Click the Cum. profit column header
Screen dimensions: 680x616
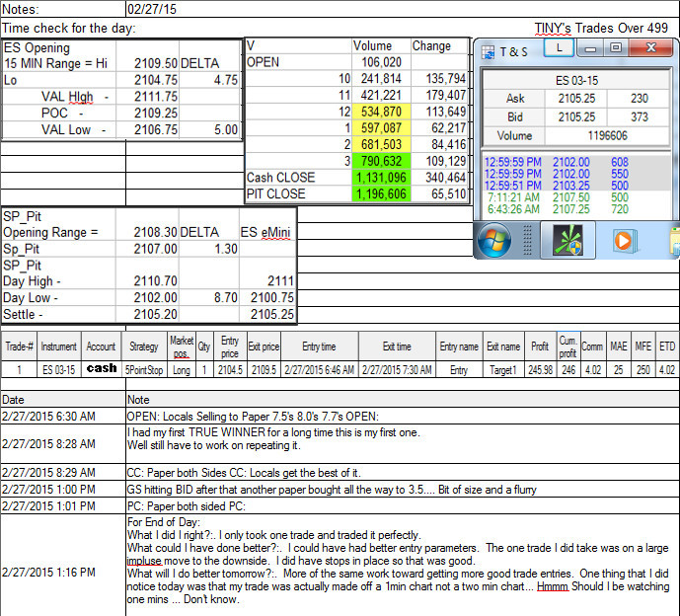567,346
